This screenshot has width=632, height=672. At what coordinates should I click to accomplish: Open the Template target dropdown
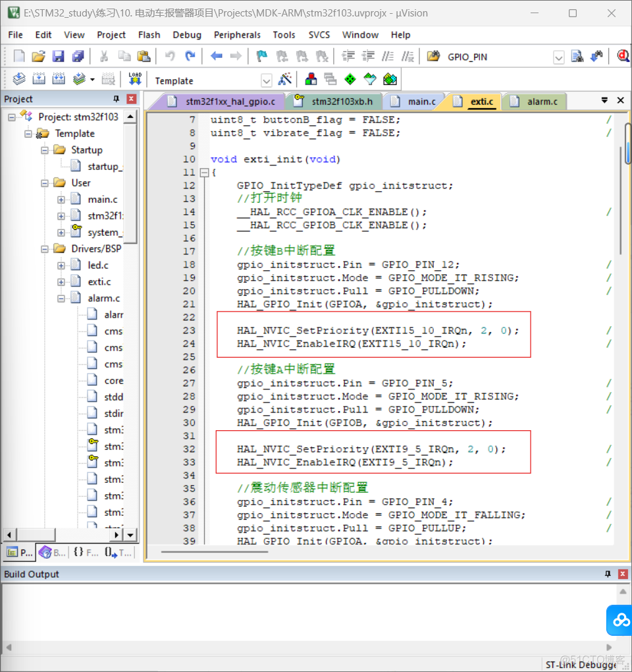point(266,80)
